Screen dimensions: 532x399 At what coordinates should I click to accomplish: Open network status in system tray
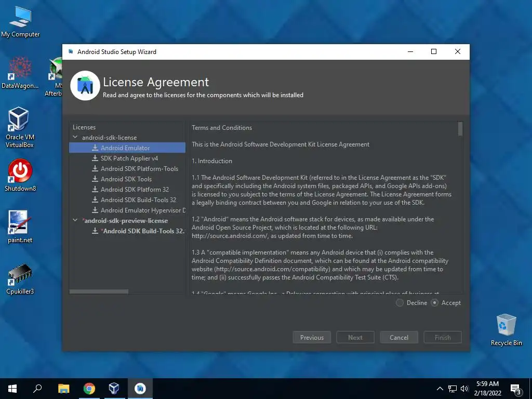pyautogui.click(x=453, y=389)
